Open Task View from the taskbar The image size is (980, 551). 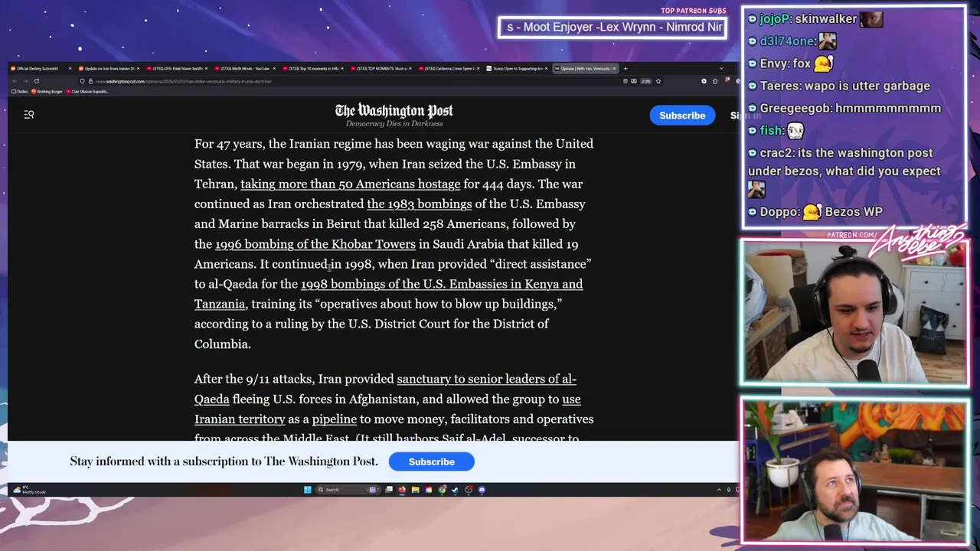389,490
